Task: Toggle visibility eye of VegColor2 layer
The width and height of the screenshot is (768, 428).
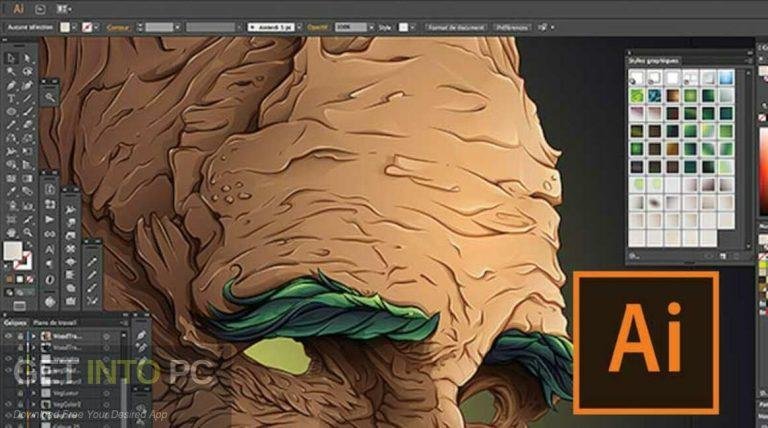Action: 8,404
